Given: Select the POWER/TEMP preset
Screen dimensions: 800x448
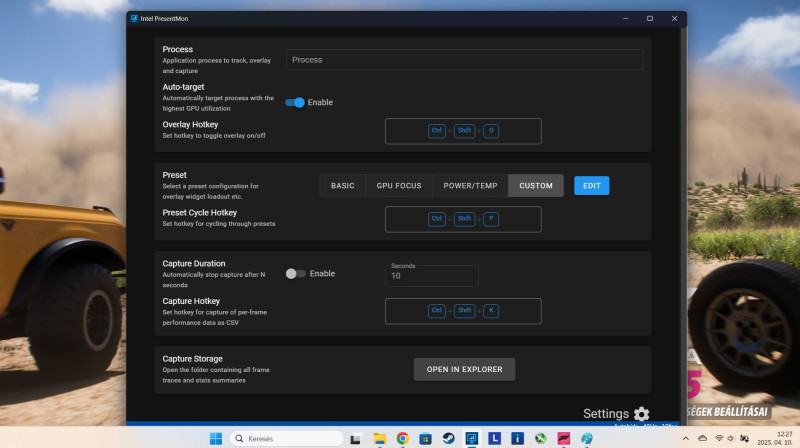Looking at the screenshot, I should [470, 186].
